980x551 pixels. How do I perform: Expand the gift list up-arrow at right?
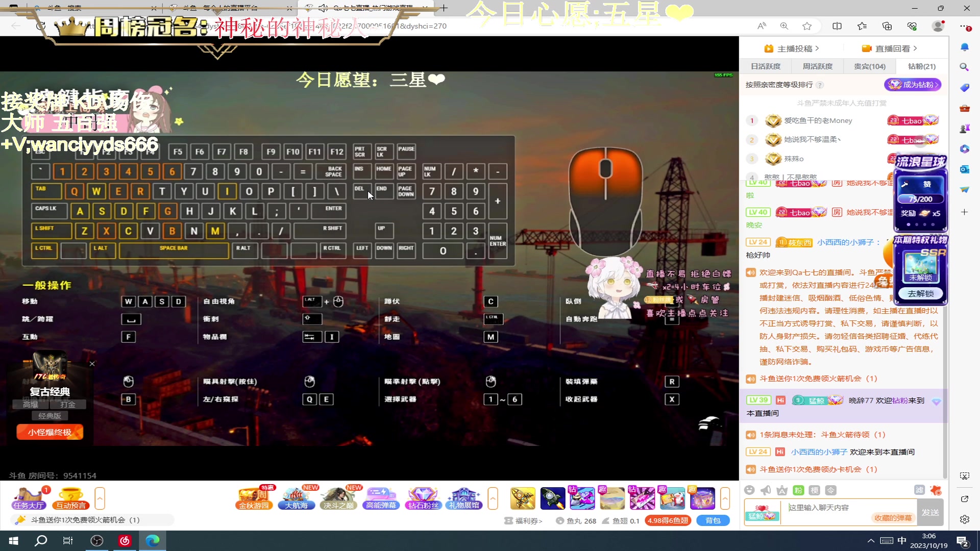click(725, 498)
